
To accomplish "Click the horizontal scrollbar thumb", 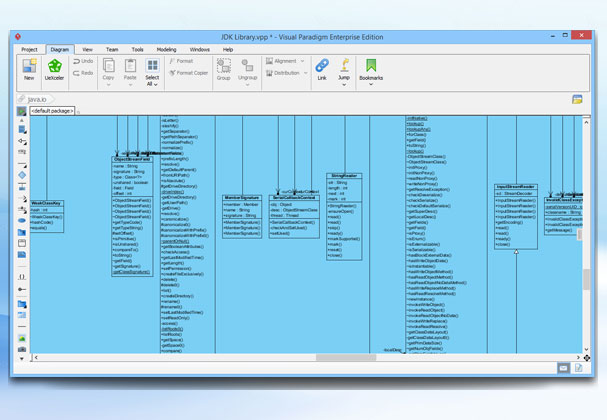I will click(x=345, y=357).
